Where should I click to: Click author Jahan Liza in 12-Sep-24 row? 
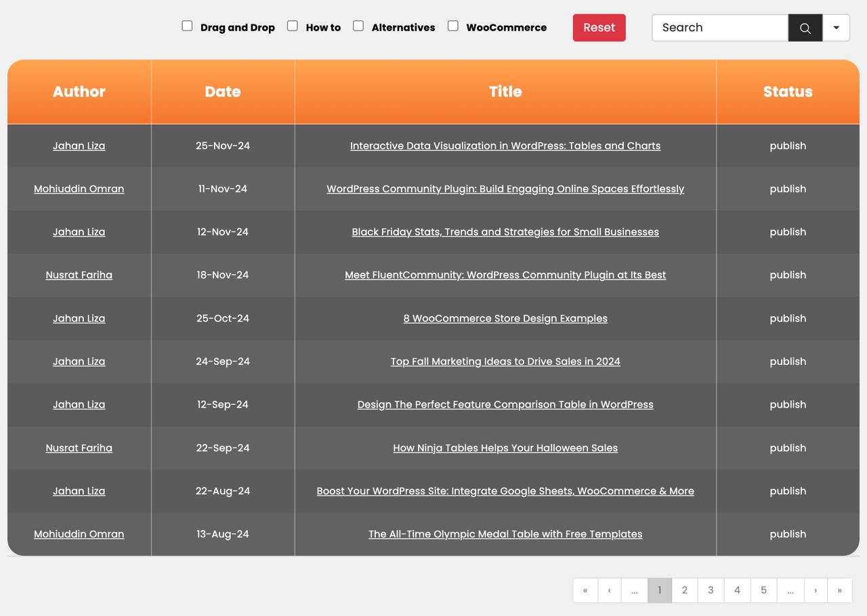click(x=79, y=404)
